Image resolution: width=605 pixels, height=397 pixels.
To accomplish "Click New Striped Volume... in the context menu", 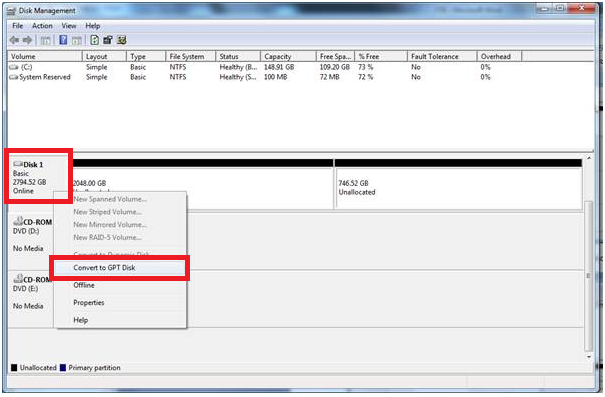I will (120, 212).
